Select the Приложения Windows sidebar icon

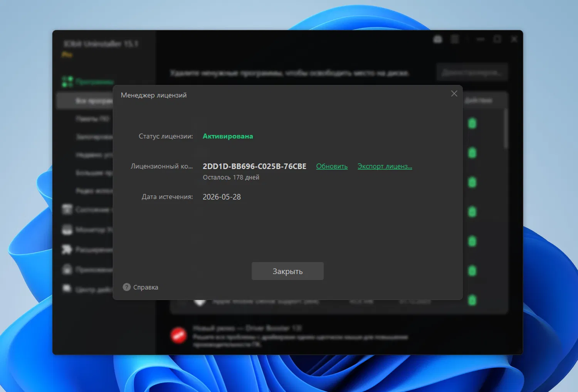(x=67, y=269)
